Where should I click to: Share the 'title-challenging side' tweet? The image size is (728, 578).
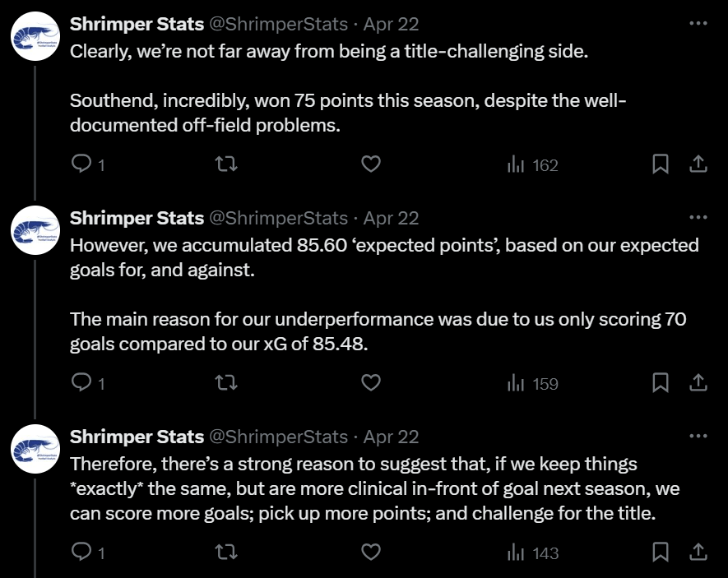point(698,164)
